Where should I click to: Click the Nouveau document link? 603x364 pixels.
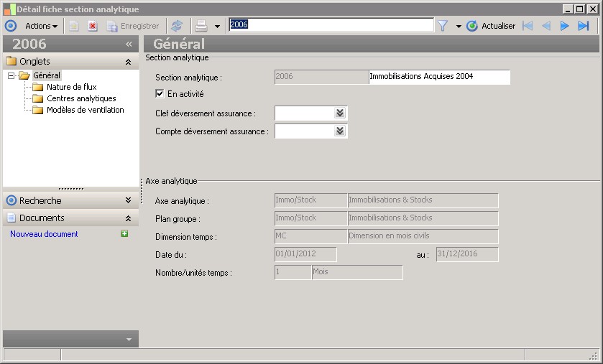(x=44, y=234)
